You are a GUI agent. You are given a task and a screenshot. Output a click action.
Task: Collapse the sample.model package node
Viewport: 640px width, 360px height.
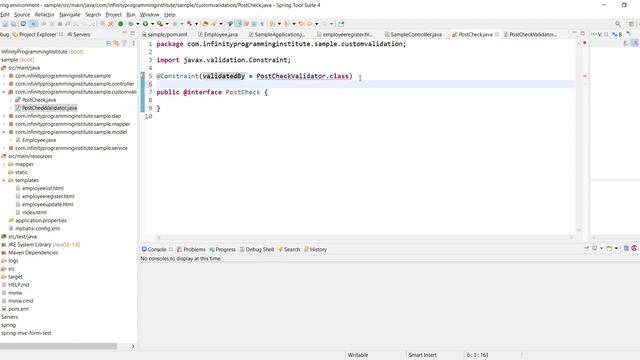click(4, 132)
